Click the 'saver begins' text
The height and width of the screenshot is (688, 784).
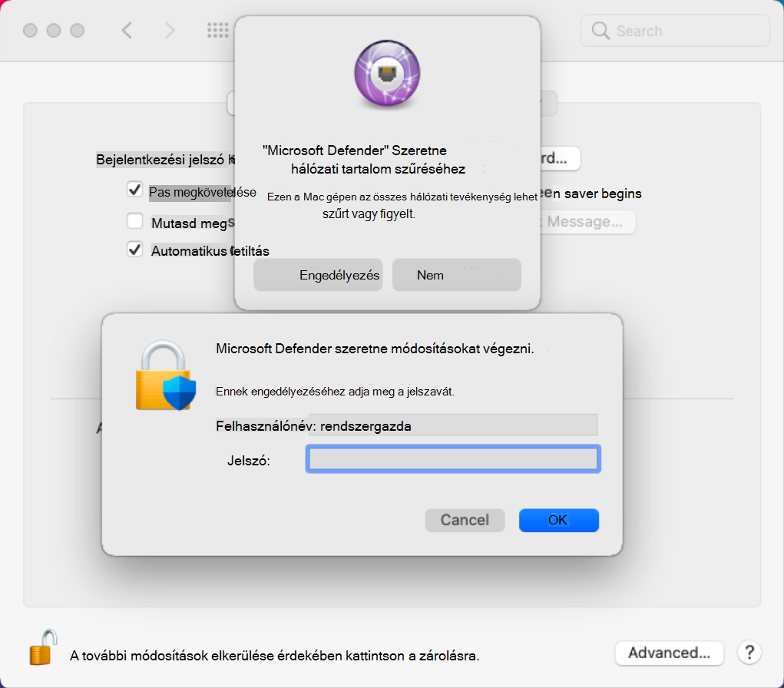coord(603,193)
